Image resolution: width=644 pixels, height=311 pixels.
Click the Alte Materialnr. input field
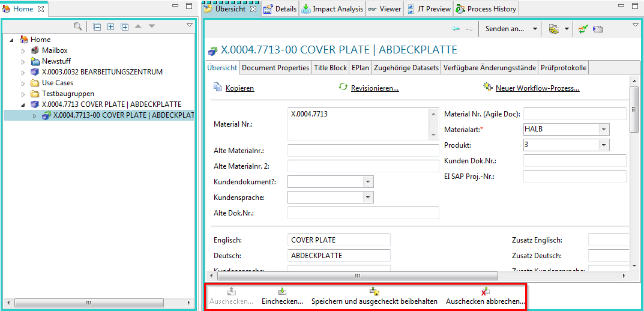click(x=363, y=150)
